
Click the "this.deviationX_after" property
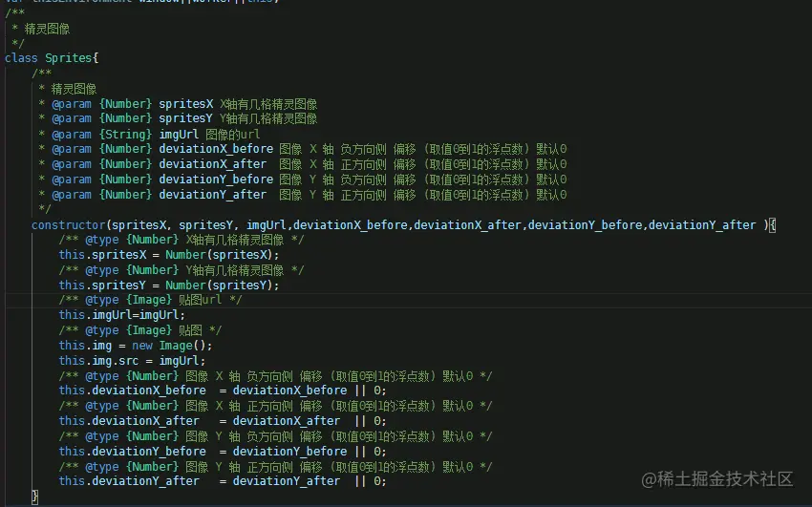click(129, 421)
